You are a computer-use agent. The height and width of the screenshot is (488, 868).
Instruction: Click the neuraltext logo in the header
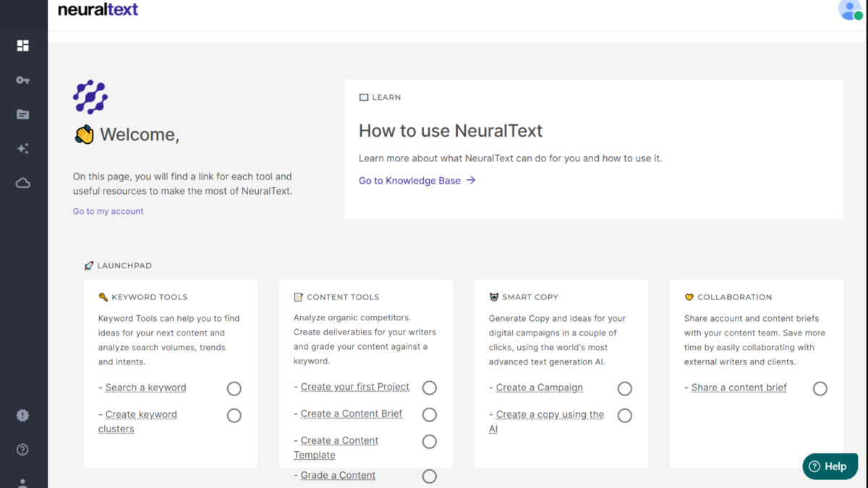point(98,10)
